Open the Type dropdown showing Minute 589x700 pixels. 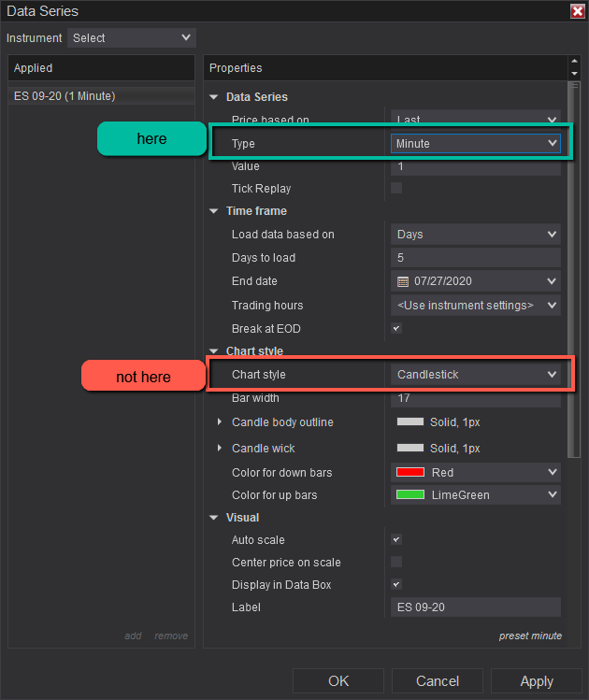pos(475,144)
